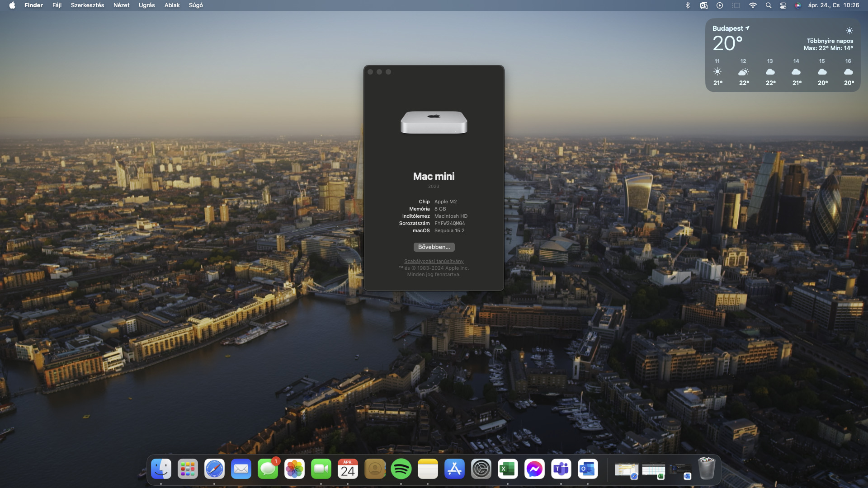Open Messenger app icon in Dock
The height and width of the screenshot is (488, 868).
coord(534,469)
